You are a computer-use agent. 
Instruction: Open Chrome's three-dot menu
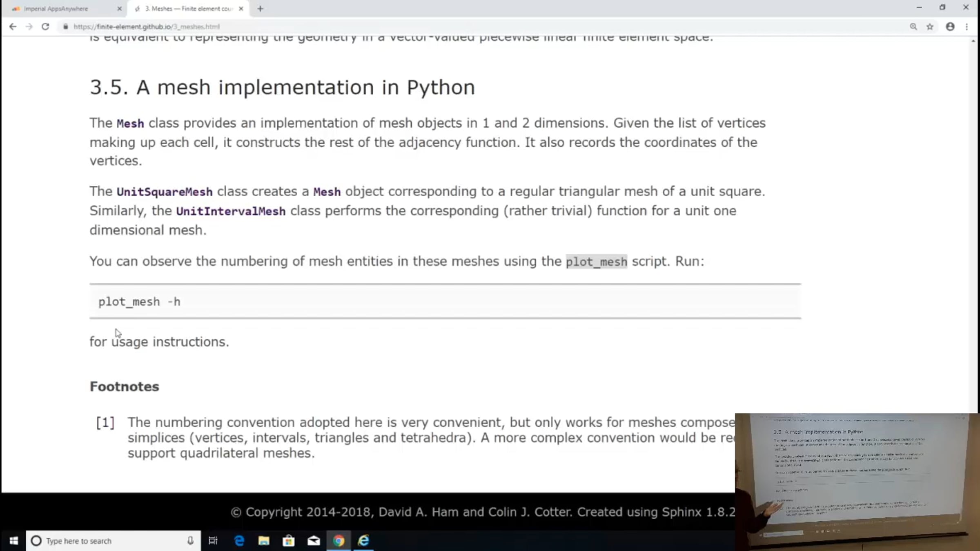click(x=967, y=27)
